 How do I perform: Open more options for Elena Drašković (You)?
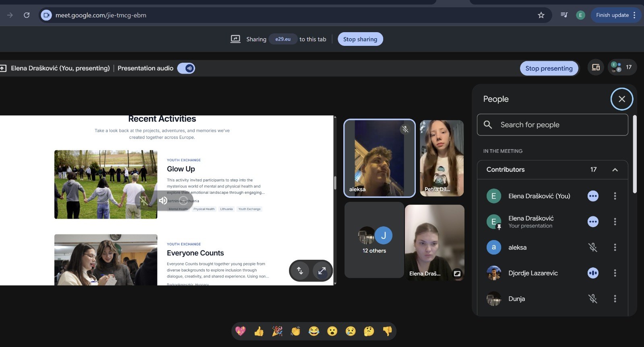tap(615, 196)
